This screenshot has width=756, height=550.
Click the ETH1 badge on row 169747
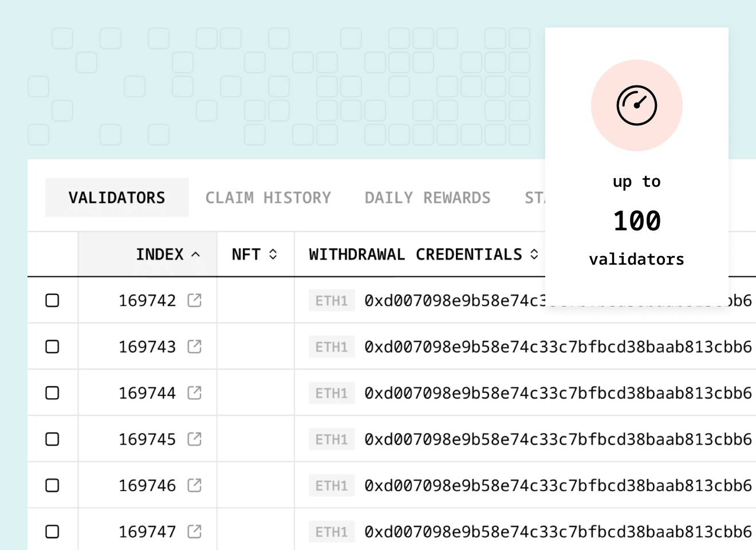tap(332, 531)
